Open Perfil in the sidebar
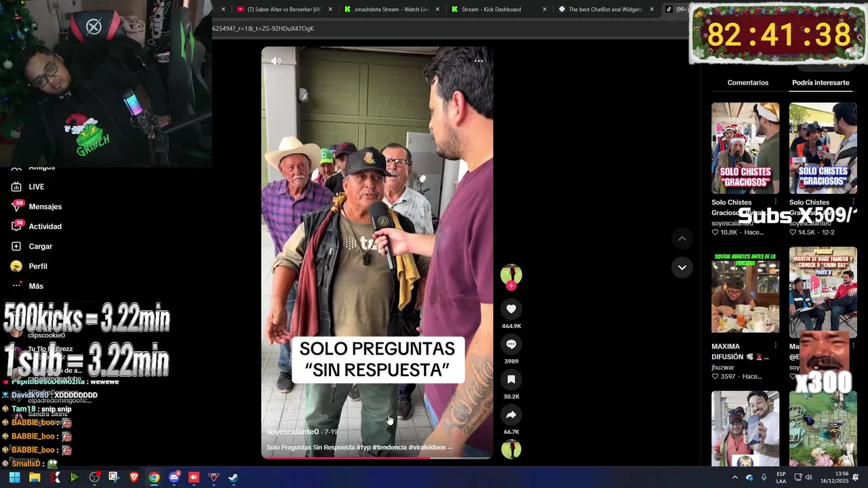 [38, 266]
